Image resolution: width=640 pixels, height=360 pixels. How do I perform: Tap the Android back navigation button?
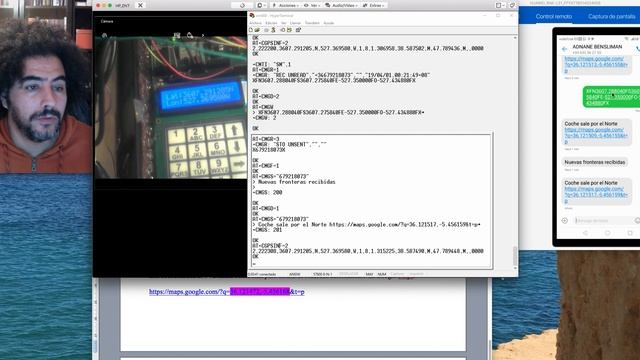click(585, 233)
